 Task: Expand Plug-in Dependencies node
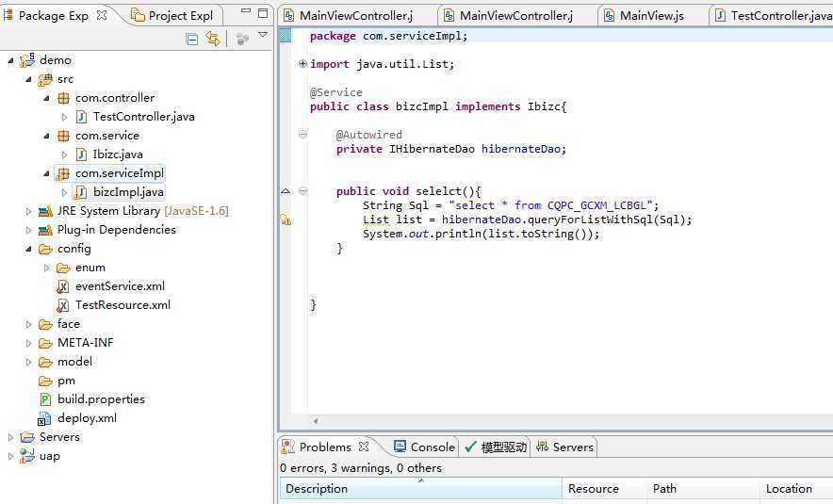click(x=28, y=230)
